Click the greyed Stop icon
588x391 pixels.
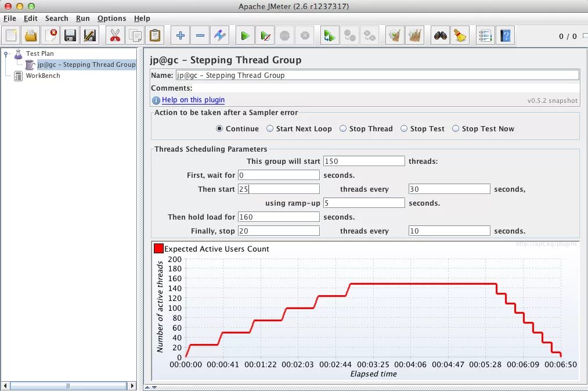click(285, 35)
